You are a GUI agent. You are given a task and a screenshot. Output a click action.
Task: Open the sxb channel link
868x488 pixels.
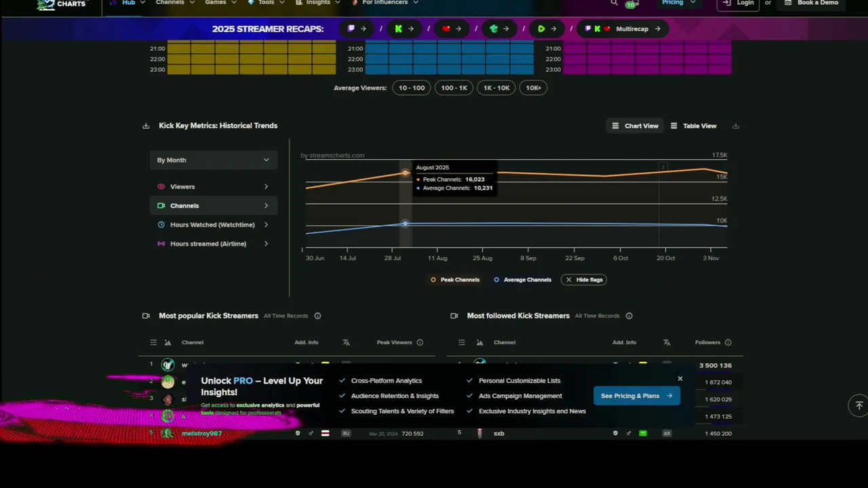(499, 433)
